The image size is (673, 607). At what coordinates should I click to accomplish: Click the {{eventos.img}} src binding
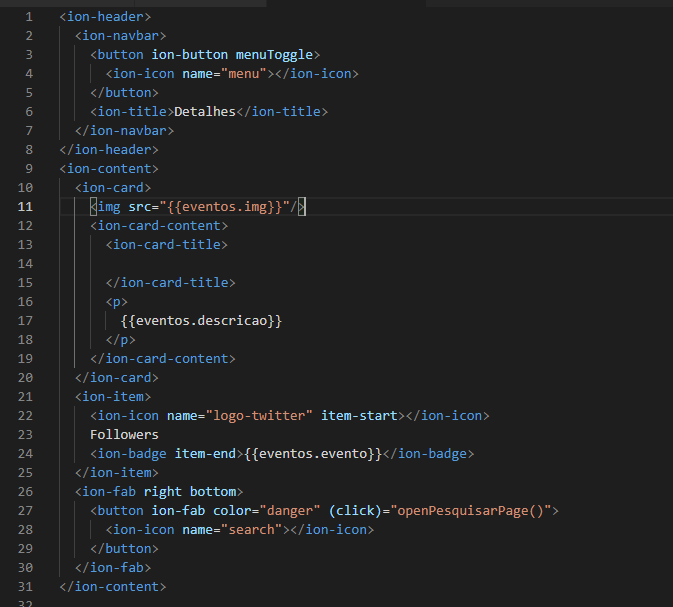pos(226,207)
